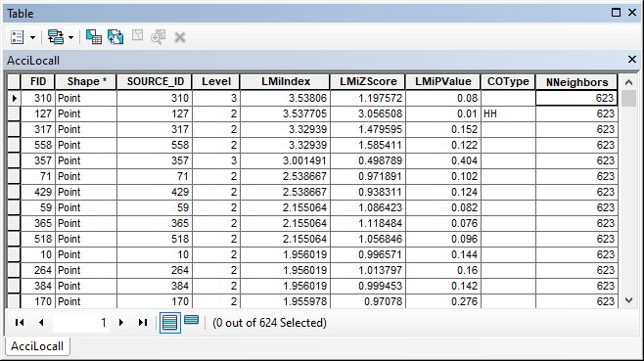Viewport: 644px width, 361px height.
Task: Select row with FID 518 via row selector
Action: (x=14, y=239)
